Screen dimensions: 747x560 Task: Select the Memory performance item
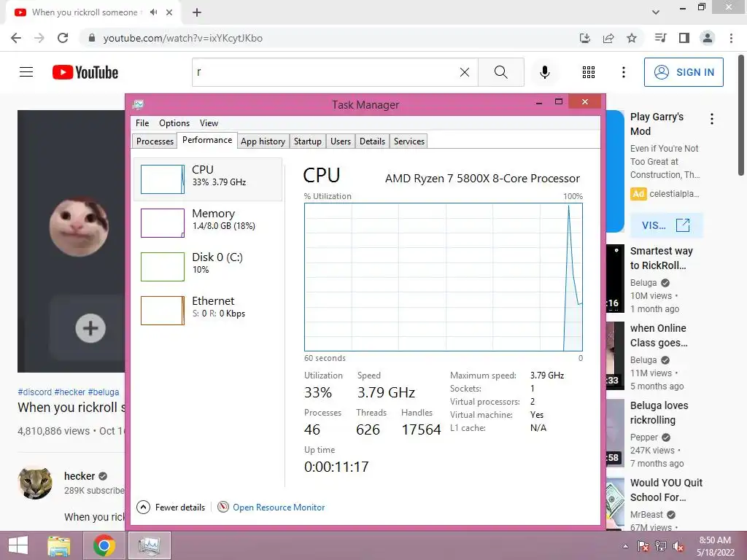pos(208,223)
